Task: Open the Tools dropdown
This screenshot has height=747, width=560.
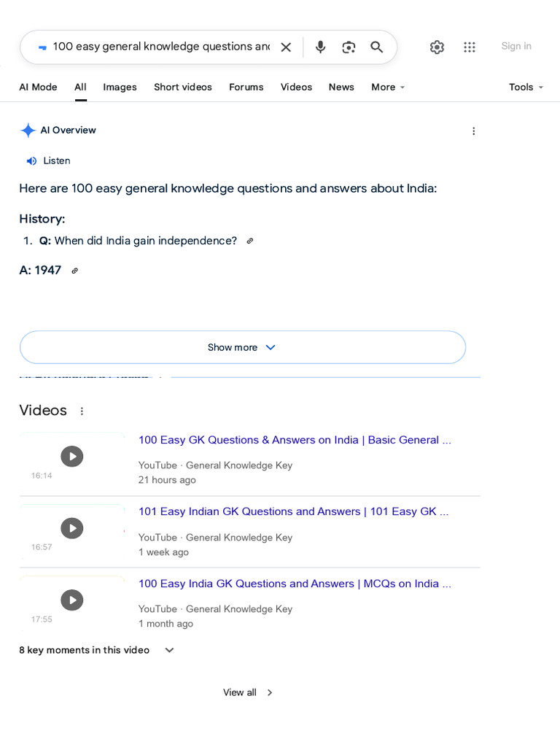Action: click(526, 88)
